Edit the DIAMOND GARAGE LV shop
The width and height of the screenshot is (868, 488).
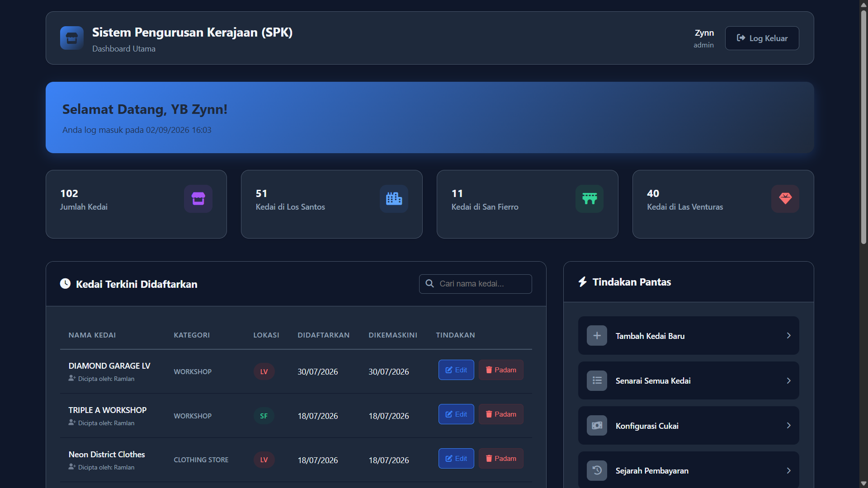point(456,370)
